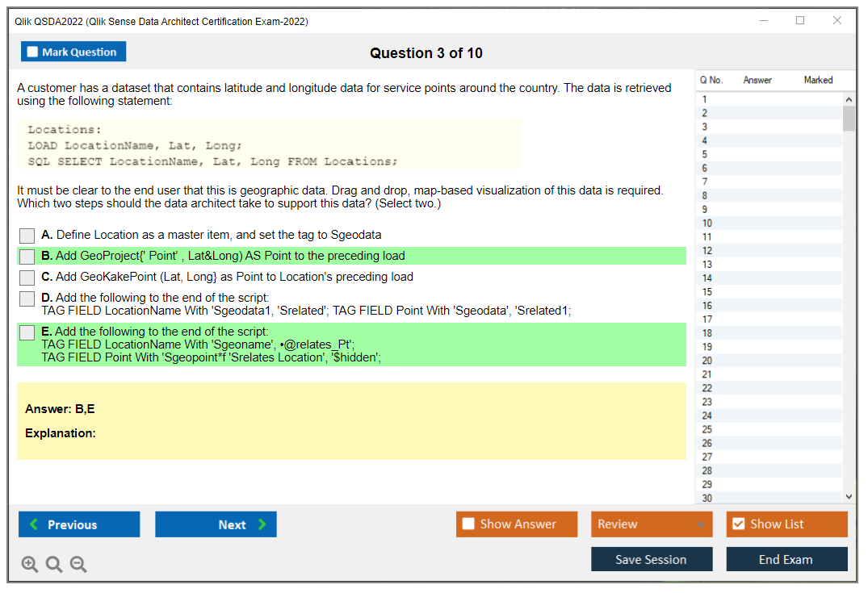Viewport: 868px width, 593px height.
Task: Click the green left chevron on Previous
Action: (x=34, y=524)
